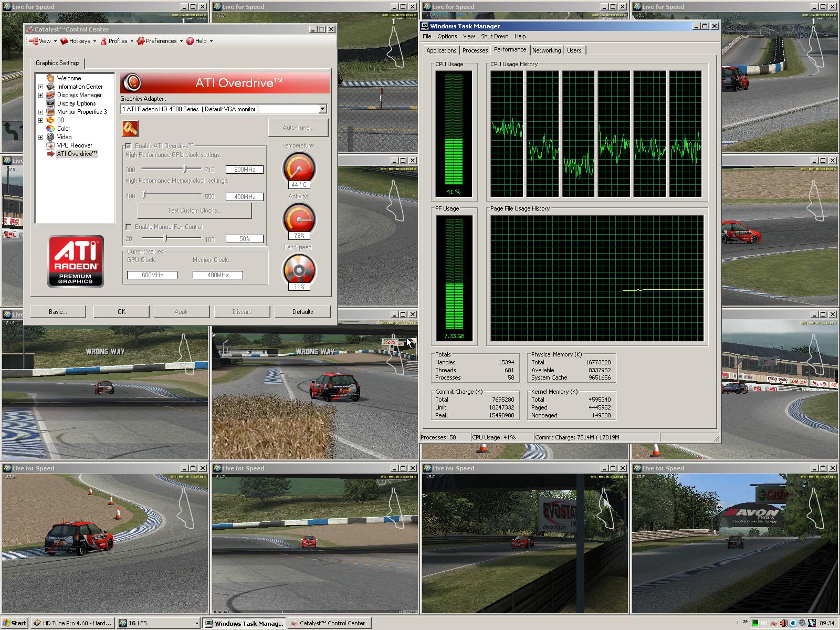This screenshot has height=630, width=840.
Task: Switch to the Applications tab
Action: pyautogui.click(x=441, y=50)
